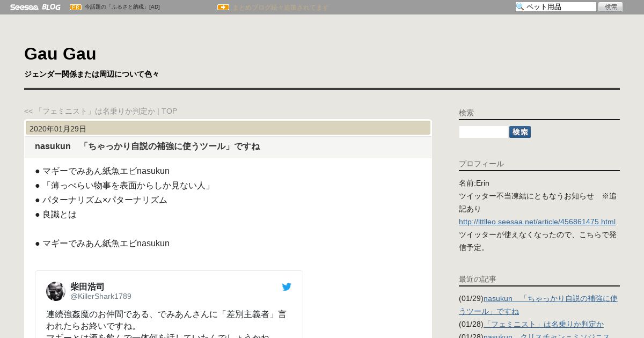The image size is (644, 338).
Task: Open 柴田浩司 profile avatar
Action: [56, 291]
